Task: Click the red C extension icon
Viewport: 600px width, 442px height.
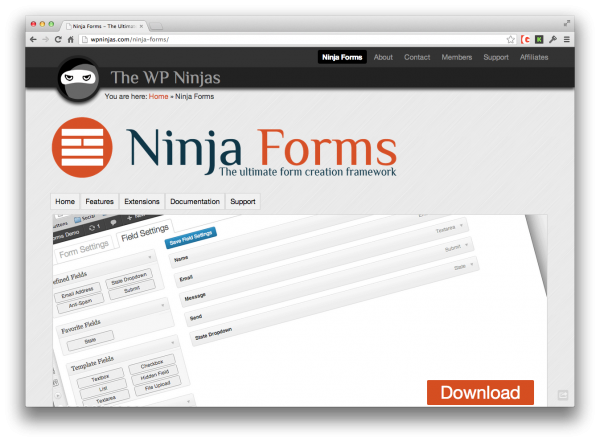Action: click(x=525, y=39)
